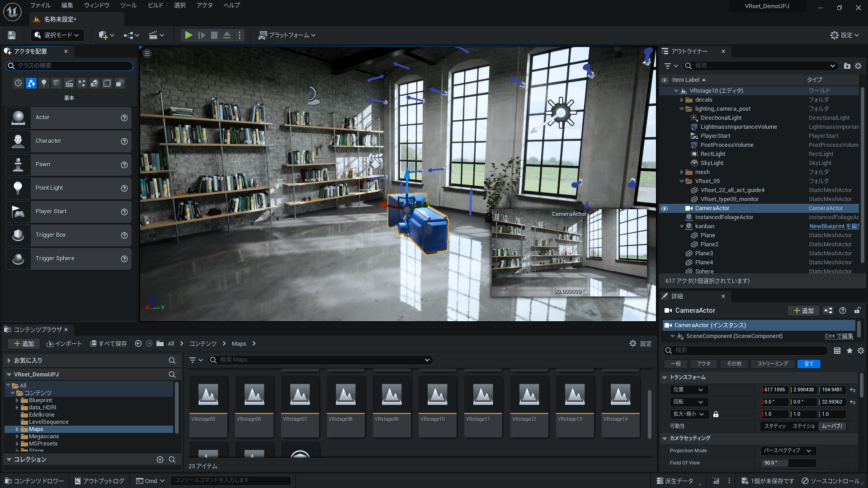
Task: Open the Projection Mode dropdown
Action: pos(788,450)
